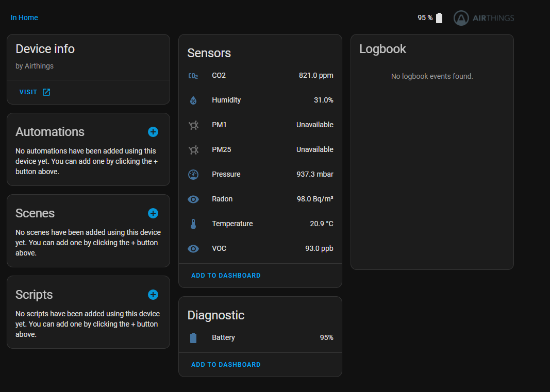Image resolution: width=550 pixels, height=392 pixels.
Task: Click the Airthings logo in the header
Action: pos(483,18)
